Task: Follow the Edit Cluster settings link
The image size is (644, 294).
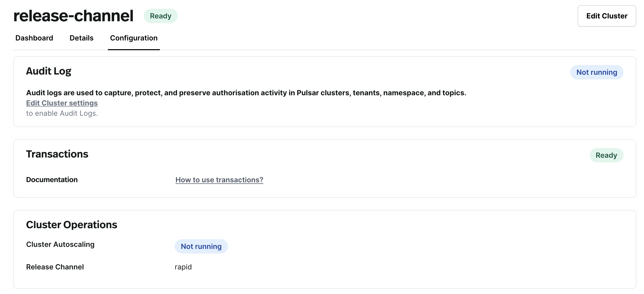Action: pos(62,103)
